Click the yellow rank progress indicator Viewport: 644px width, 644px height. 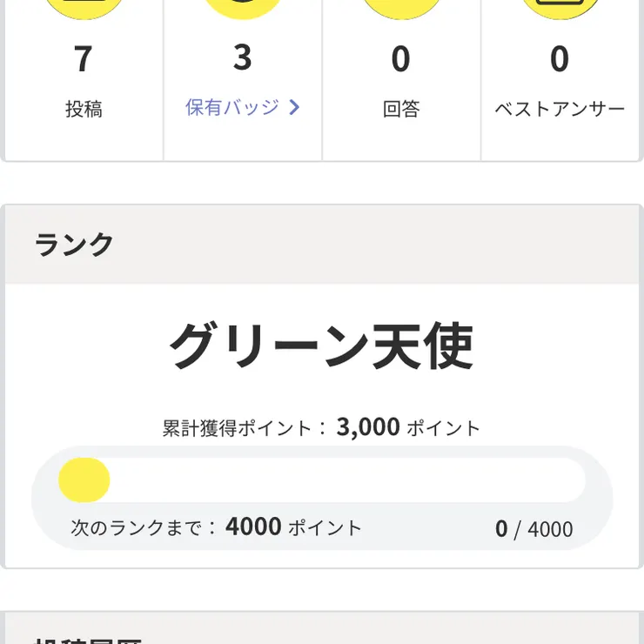pos(84,480)
